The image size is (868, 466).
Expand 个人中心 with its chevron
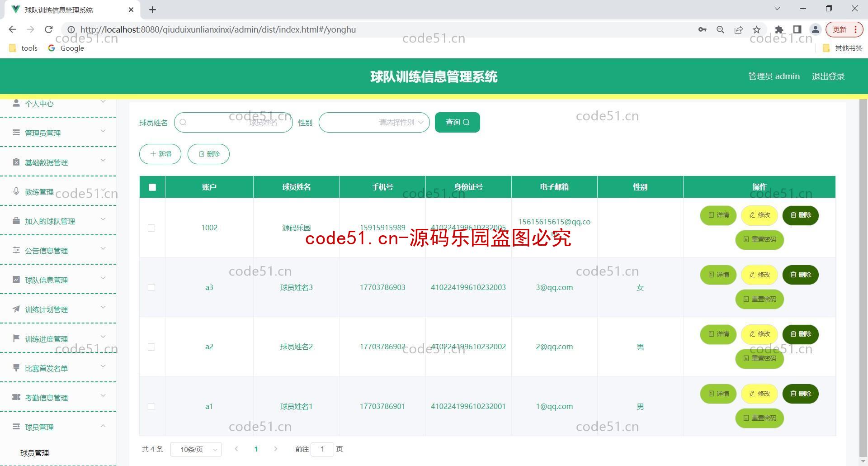tap(103, 101)
